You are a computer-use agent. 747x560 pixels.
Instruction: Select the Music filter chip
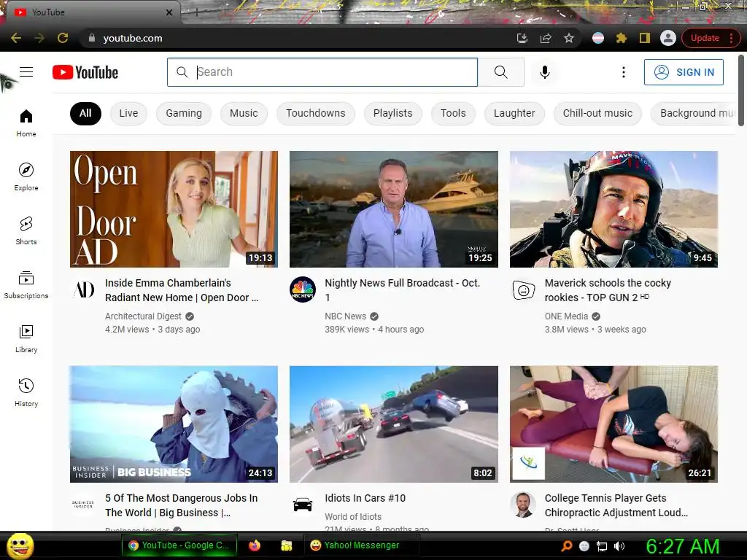point(244,113)
